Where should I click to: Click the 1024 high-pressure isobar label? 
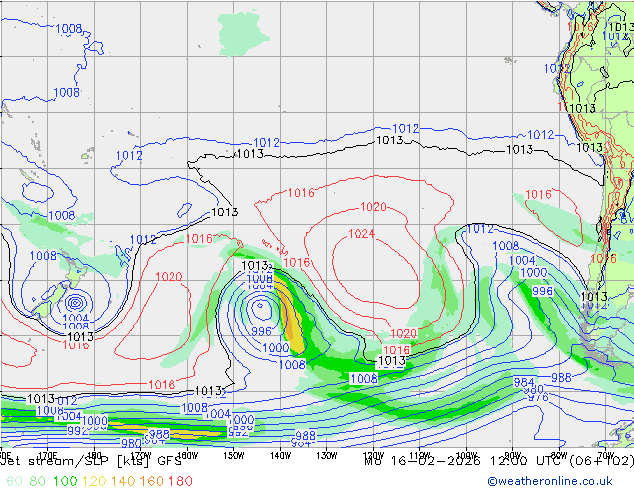point(361,234)
